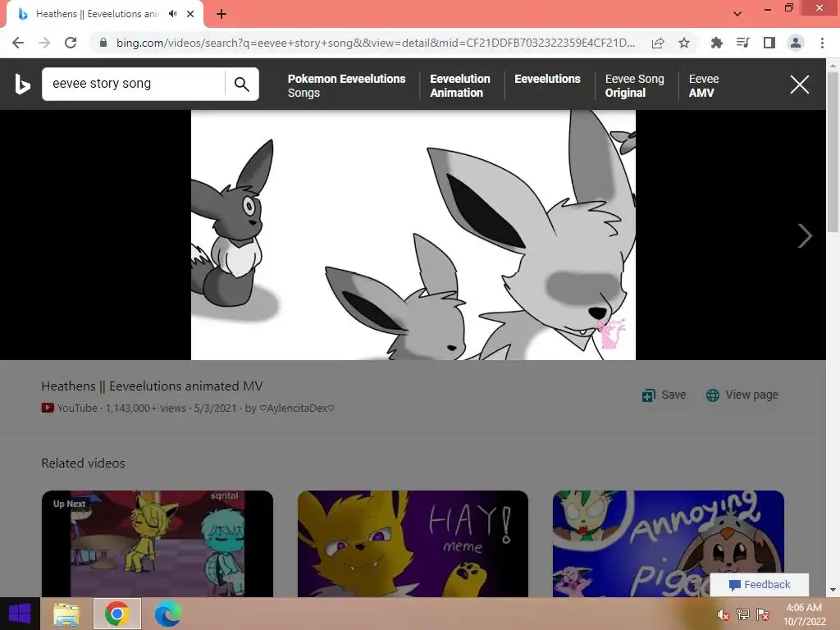Open the Annoying video thumbnail
The image size is (840, 630).
(669, 544)
